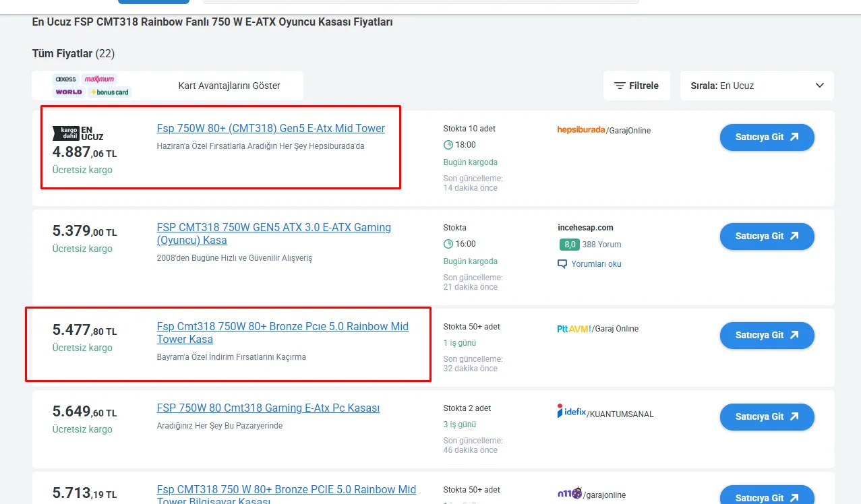Image resolution: width=861 pixels, height=504 pixels.
Task: Click the clock icon next to 18:00
Action: click(448, 145)
